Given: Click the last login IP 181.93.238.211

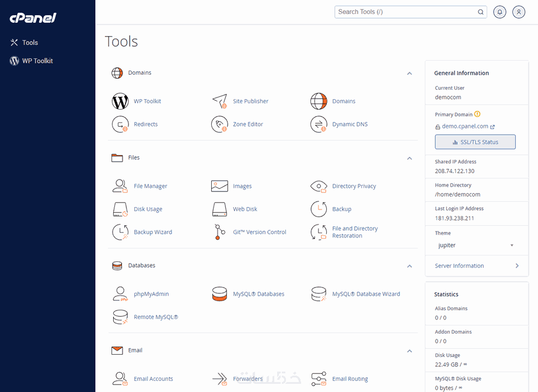Looking at the screenshot, I should click(x=455, y=218).
